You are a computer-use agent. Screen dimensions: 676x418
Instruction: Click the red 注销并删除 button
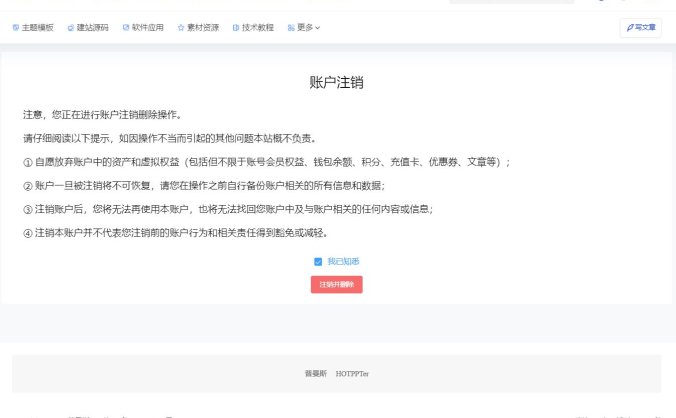[x=336, y=284]
